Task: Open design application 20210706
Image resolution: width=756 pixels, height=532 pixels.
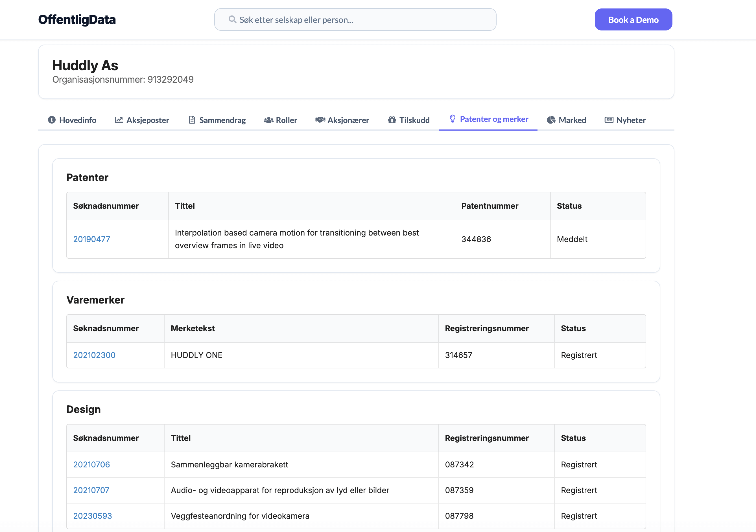Action: (91, 465)
